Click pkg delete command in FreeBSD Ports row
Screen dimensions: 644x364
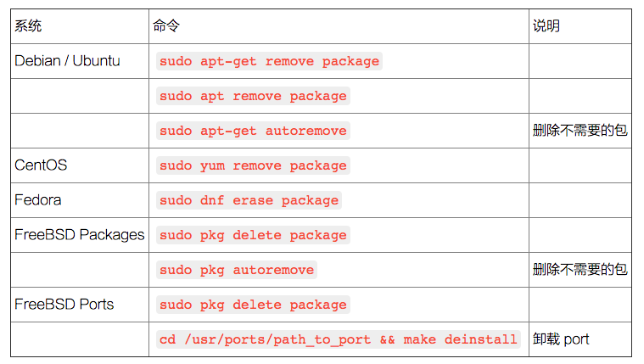[x=253, y=305]
